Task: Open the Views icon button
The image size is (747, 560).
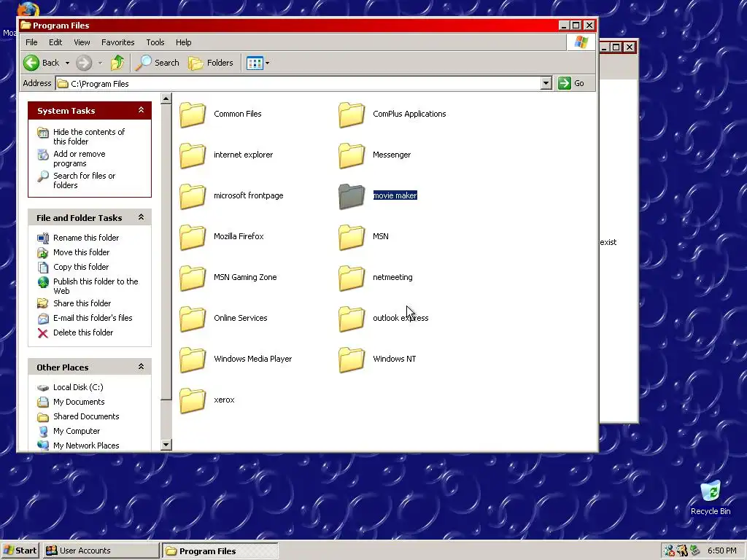Action: click(255, 63)
